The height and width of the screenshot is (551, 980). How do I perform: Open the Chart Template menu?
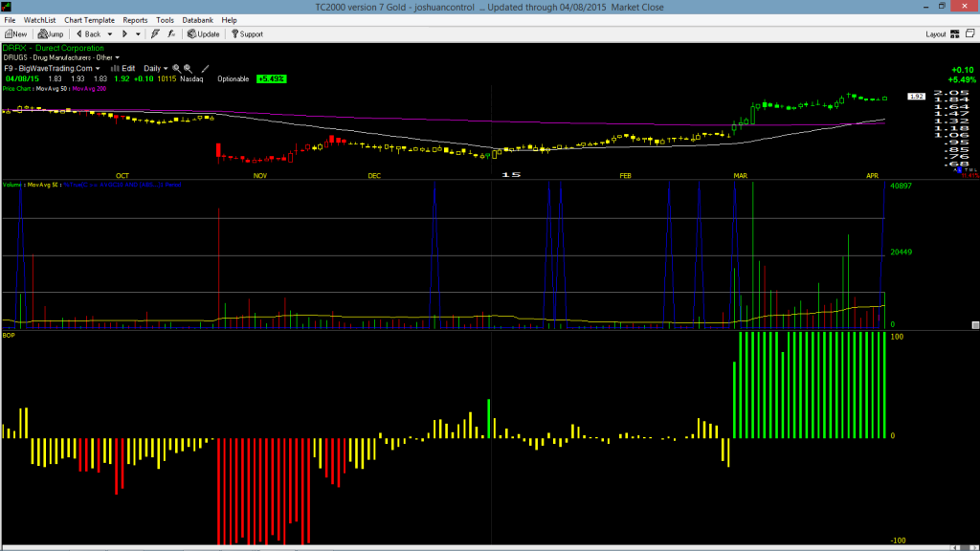click(89, 20)
